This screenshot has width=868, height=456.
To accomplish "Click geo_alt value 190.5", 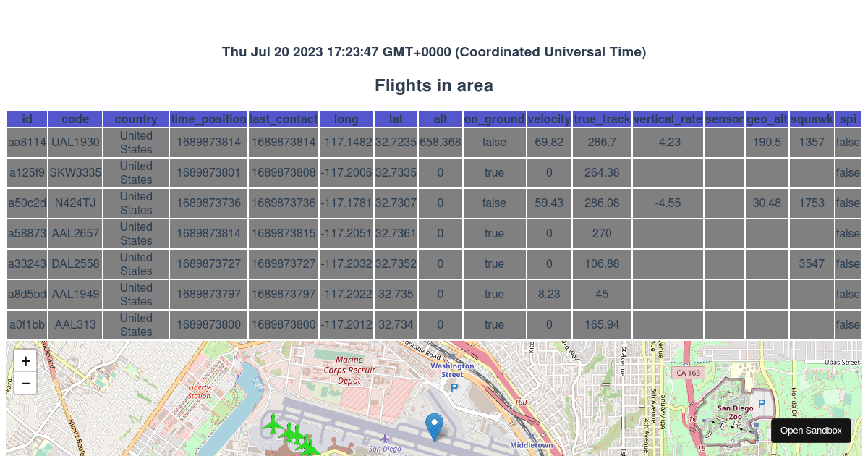I will pos(767,143).
